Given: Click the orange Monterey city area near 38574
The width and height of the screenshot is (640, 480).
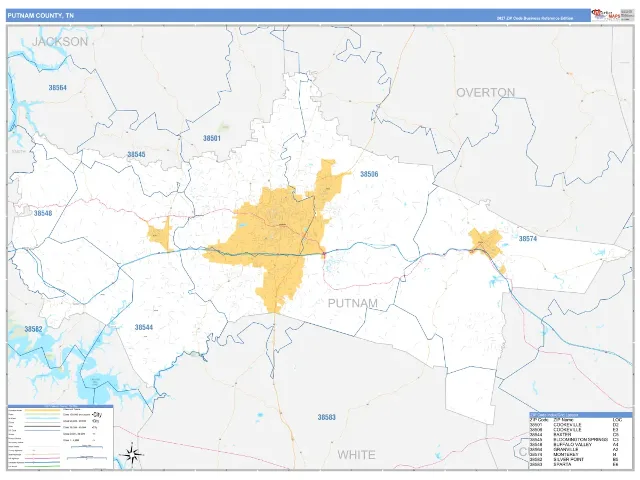Looking at the screenshot, I should [486, 243].
